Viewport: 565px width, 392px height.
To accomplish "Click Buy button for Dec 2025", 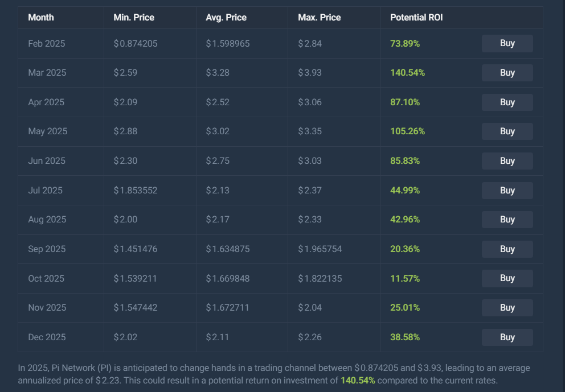I will tap(507, 337).
